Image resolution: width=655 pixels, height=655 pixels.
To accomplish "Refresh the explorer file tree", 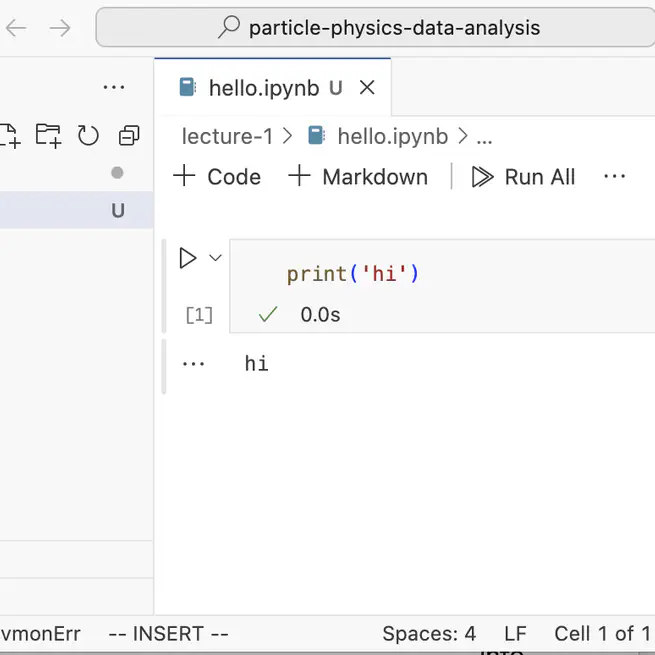I will pos(88,136).
